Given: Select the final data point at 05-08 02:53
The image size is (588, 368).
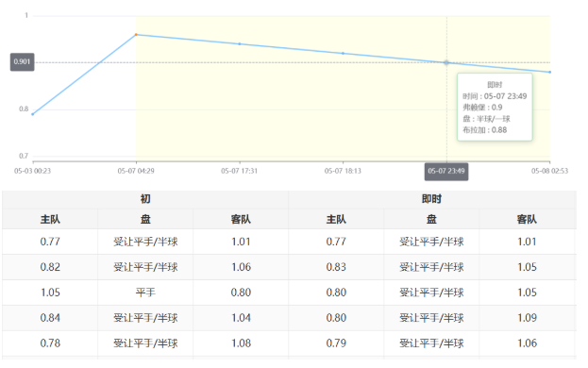Looking at the screenshot, I should point(549,72).
